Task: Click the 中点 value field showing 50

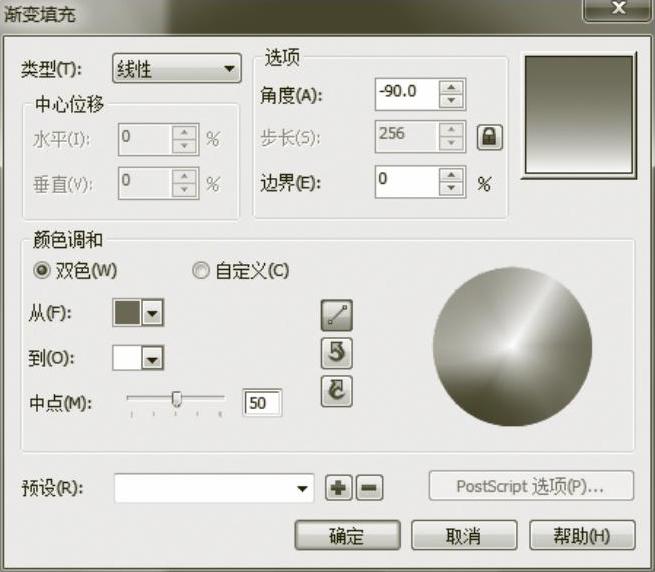Action: click(262, 403)
